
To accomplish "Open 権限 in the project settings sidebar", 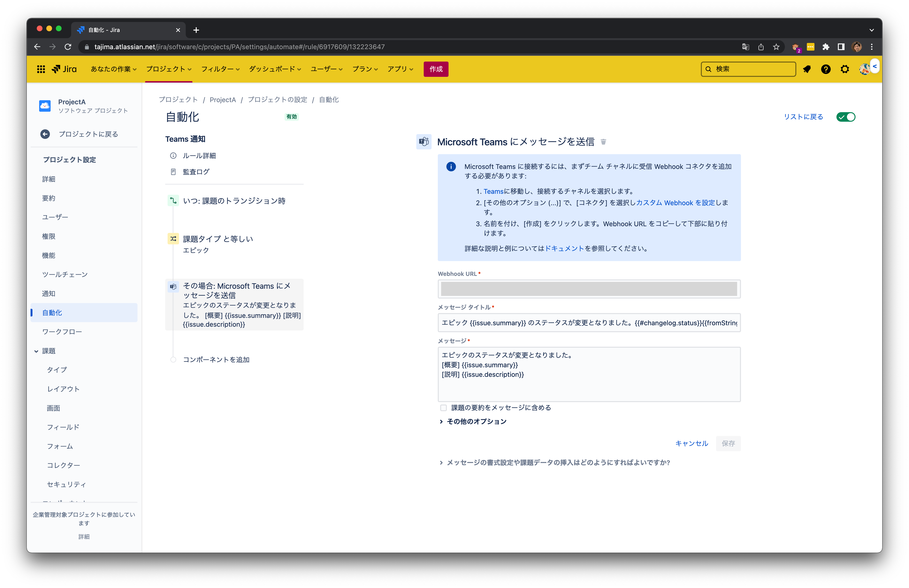I will (48, 237).
